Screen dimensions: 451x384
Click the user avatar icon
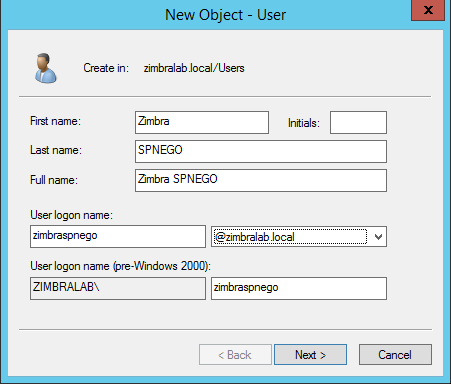pyautogui.click(x=46, y=68)
